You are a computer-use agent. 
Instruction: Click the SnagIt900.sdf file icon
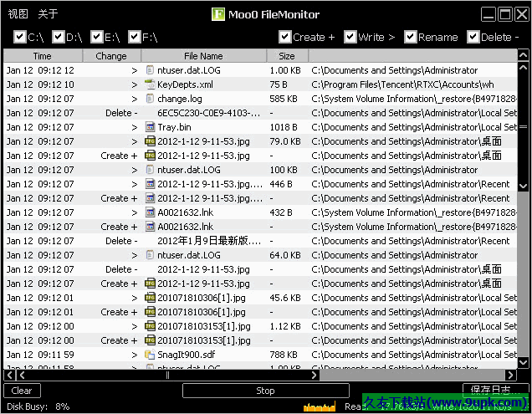150,355
